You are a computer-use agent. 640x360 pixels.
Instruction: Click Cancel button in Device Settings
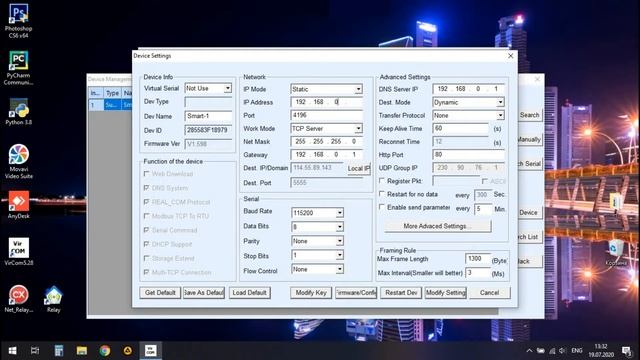489,293
